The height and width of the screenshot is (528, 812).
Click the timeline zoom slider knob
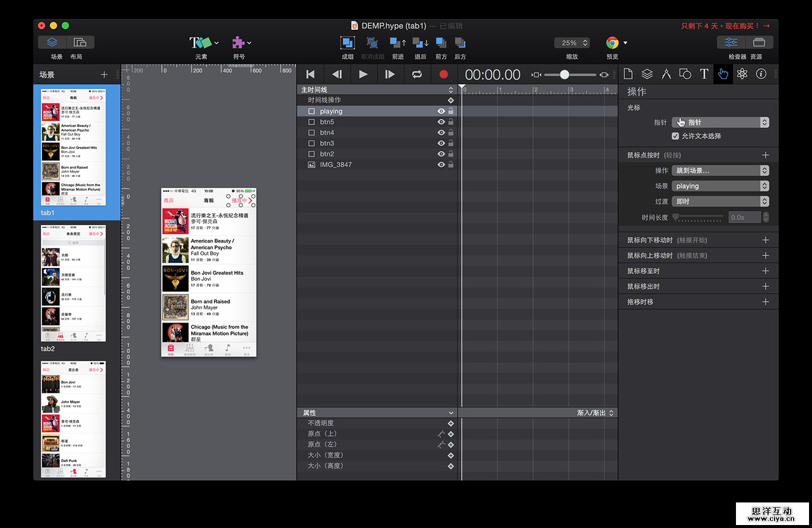pyautogui.click(x=564, y=74)
